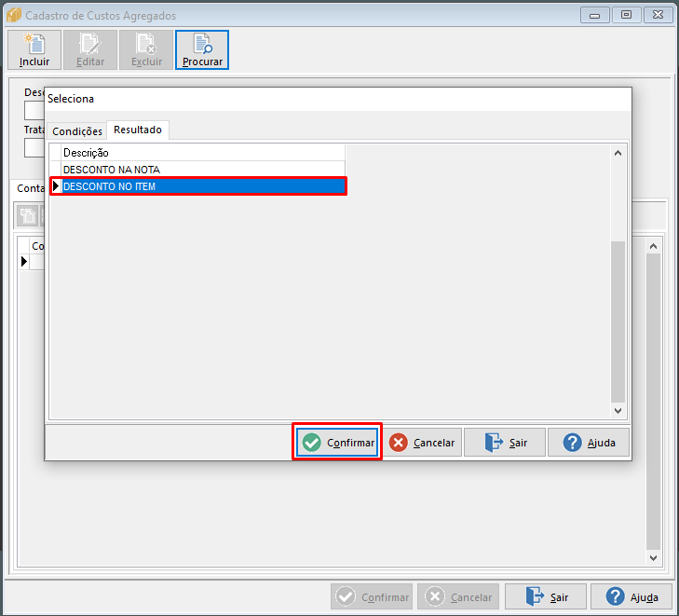Minimize the Cadastro de Custos Agregados window
Viewport: 679px width, 616px height.
(595, 15)
